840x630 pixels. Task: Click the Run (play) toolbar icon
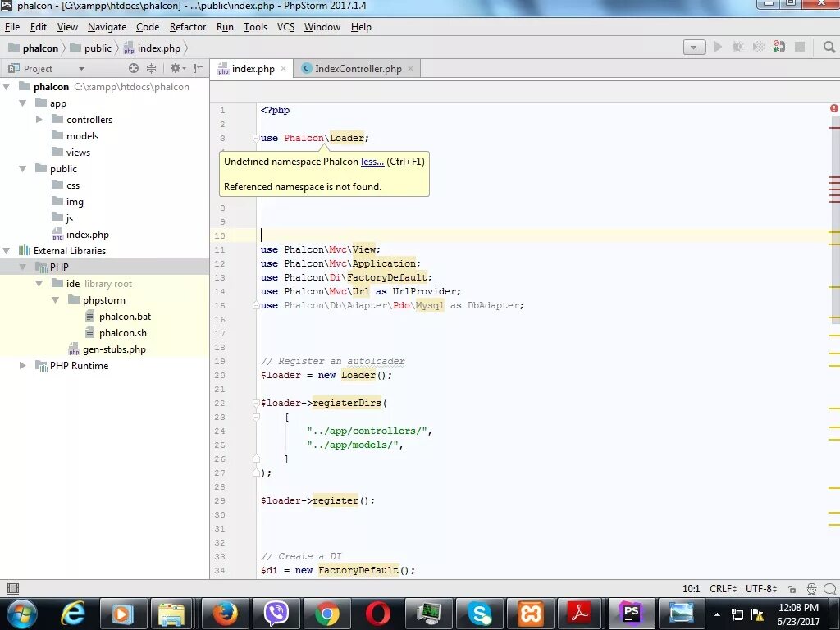click(x=717, y=47)
